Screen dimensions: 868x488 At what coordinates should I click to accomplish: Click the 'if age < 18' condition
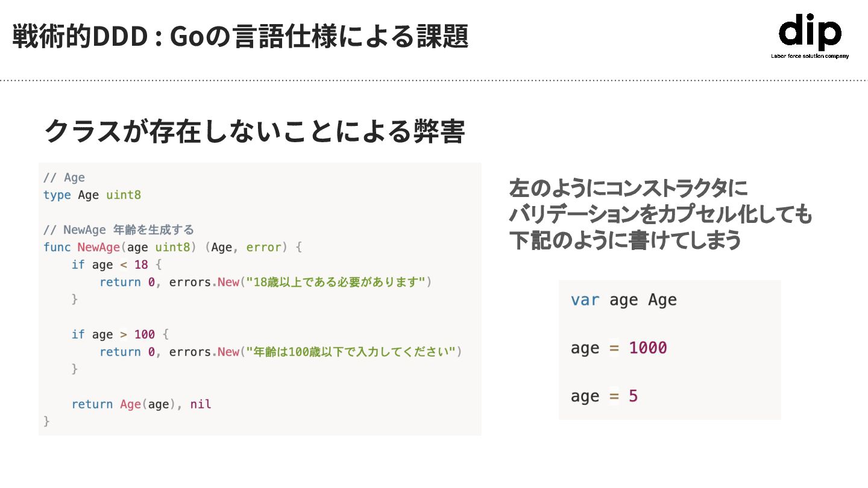[117, 265]
